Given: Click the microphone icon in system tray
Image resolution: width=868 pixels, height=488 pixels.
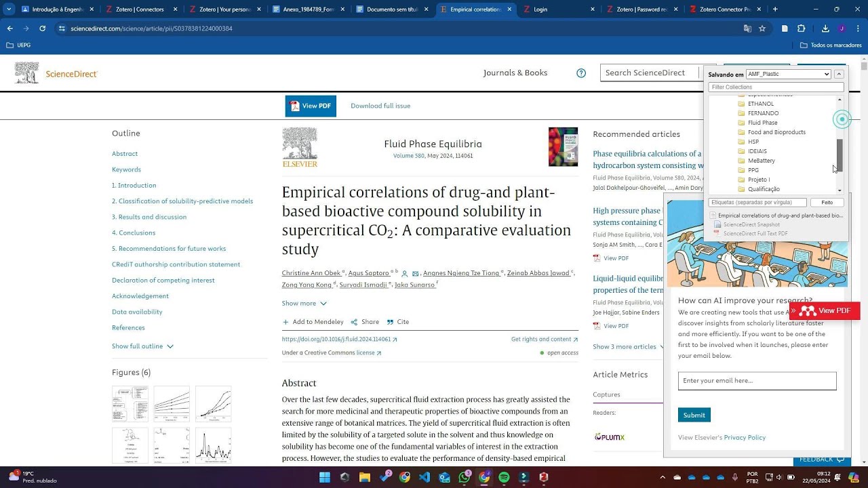Looking at the screenshot, I should click(x=735, y=477).
